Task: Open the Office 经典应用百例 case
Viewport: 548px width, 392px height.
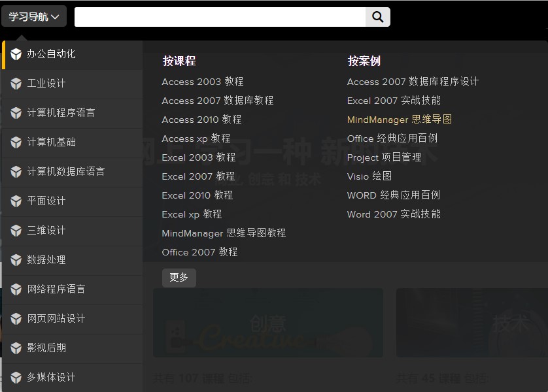Action: tap(392, 139)
